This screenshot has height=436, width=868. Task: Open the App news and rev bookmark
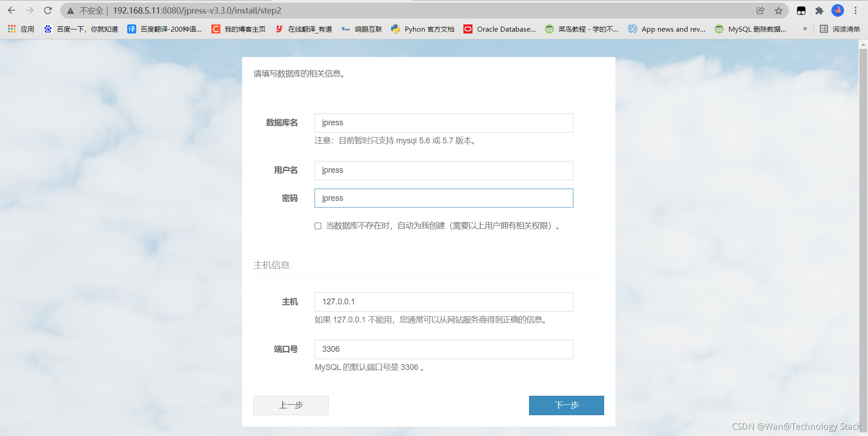(x=667, y=29)
